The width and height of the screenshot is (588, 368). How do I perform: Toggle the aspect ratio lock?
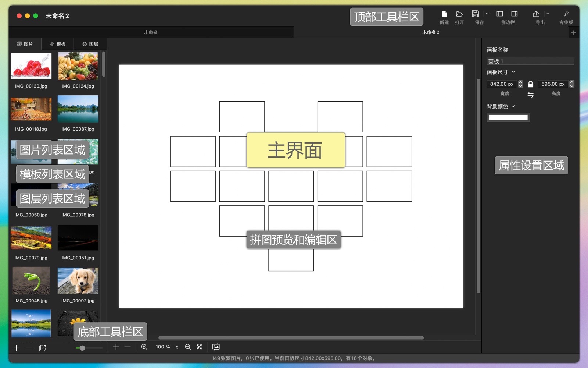click(530, 84)
